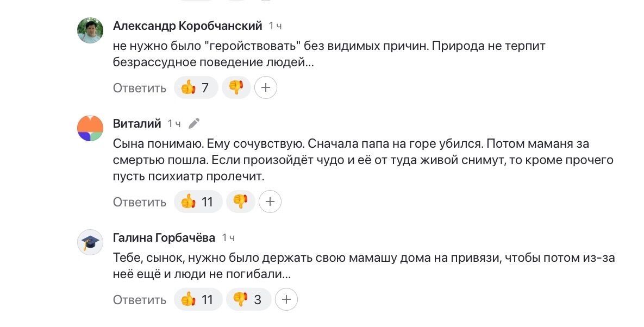Add another reaction to Виталий's comment
This screenshot has height=327, width=644.
270,202
